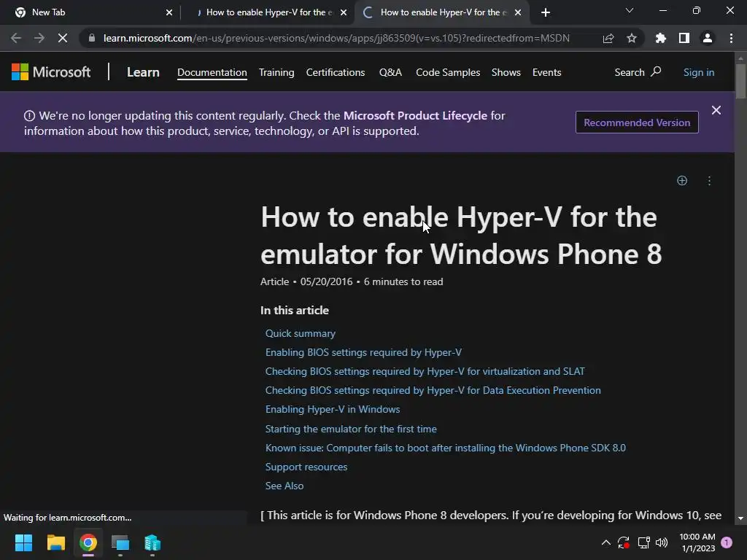Click the scrollbar down arrow
The height and width of the screenshot is (560, 747).
pos(740,518)
